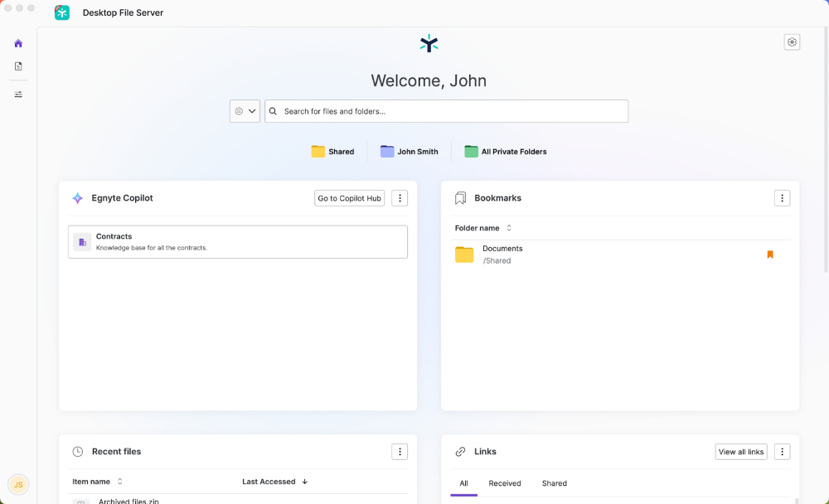This screenshot has height=504, width=829.
Task: Click the yellow Shared folder icon
Action: point(318,151)
